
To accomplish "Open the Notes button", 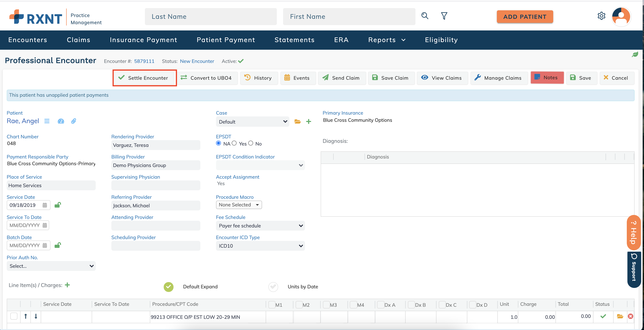I will [547, 78].
